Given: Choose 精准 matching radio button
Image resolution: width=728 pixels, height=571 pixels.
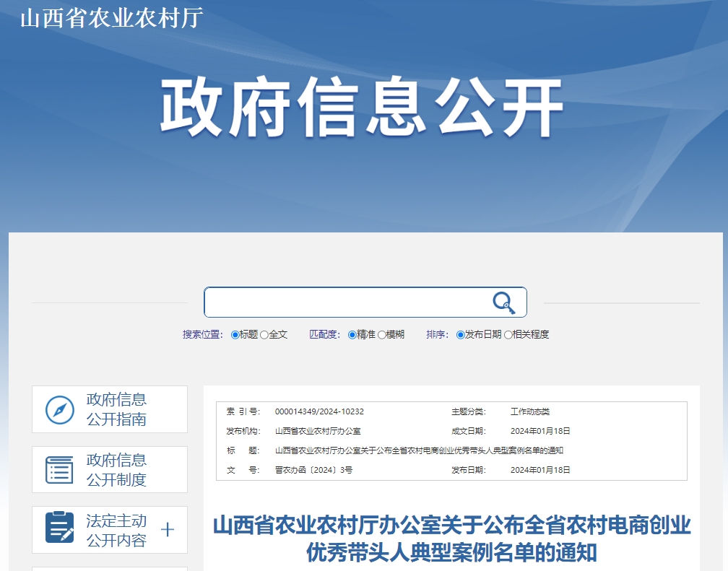Looking at the screenshot, I should click(352, 335).
